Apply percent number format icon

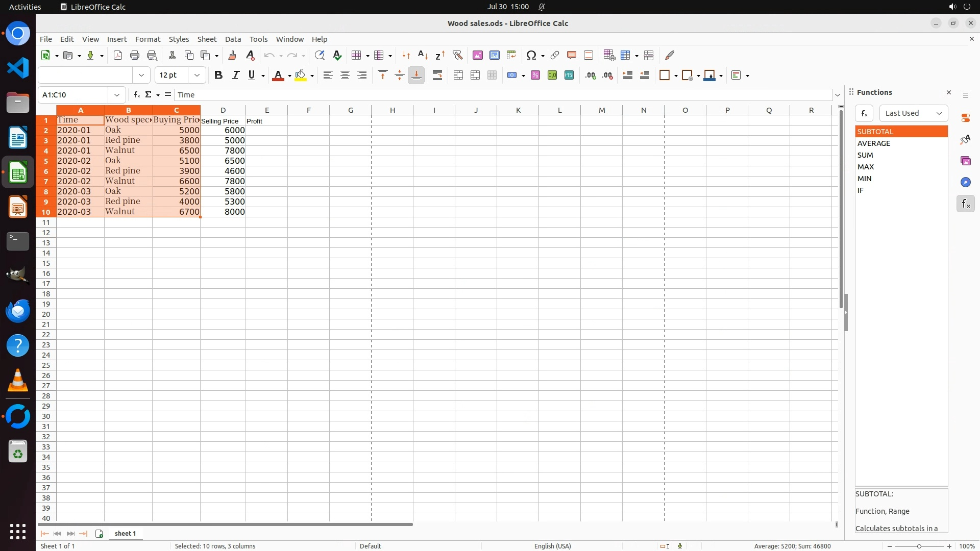[x=535, y=76]
